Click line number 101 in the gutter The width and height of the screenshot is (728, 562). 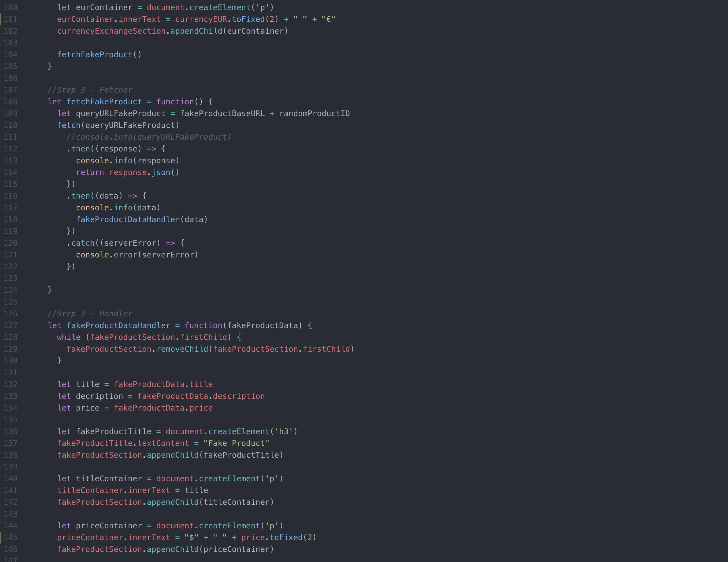[10, 19]
